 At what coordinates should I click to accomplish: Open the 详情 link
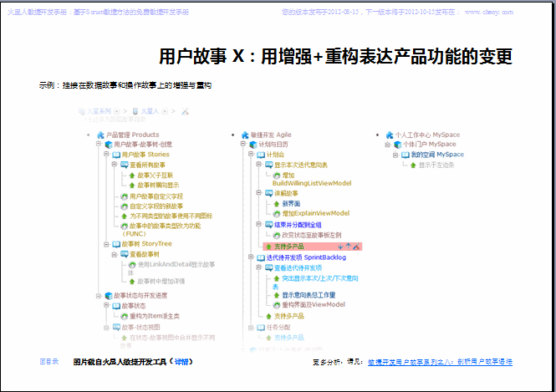pyautogui.click(x=181, y=362)
